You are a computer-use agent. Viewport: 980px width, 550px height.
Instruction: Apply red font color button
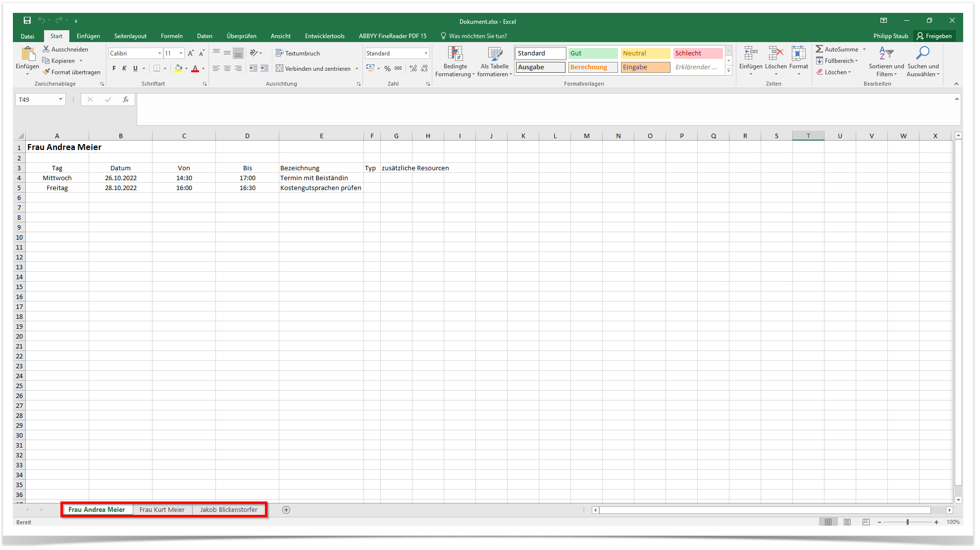coord(195,68)
